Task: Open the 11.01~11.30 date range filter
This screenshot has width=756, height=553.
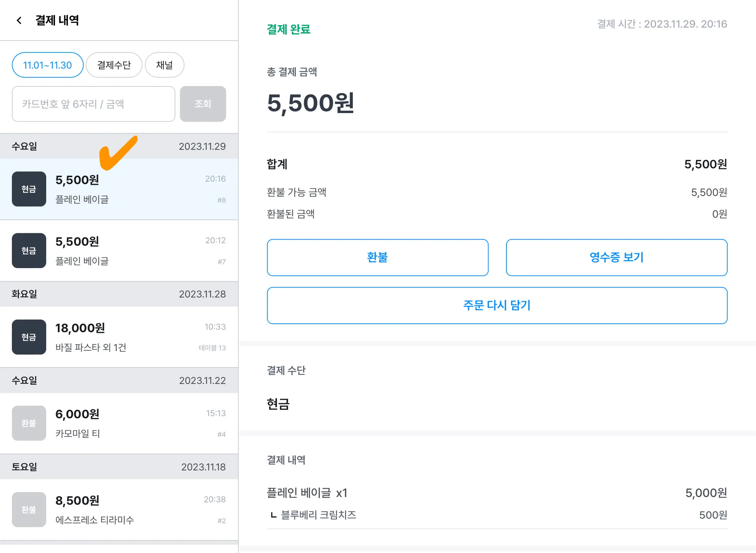Action: click(x=48, y=65)
